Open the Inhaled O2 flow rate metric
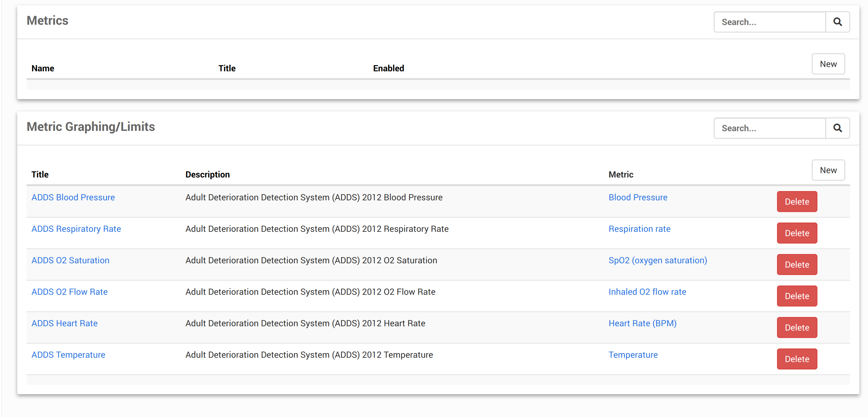Screen dimensions: 868x417 coord(647,292)
